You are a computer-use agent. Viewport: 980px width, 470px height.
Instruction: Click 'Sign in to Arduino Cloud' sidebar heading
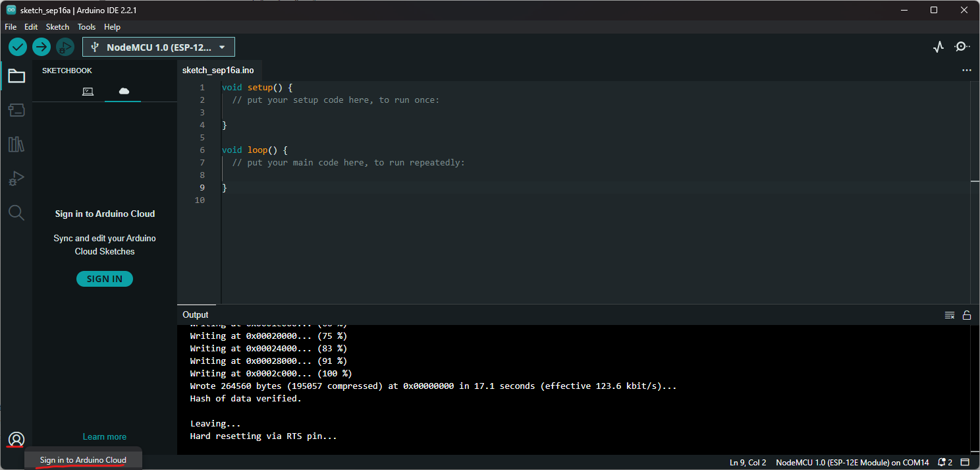click(105, 214)
